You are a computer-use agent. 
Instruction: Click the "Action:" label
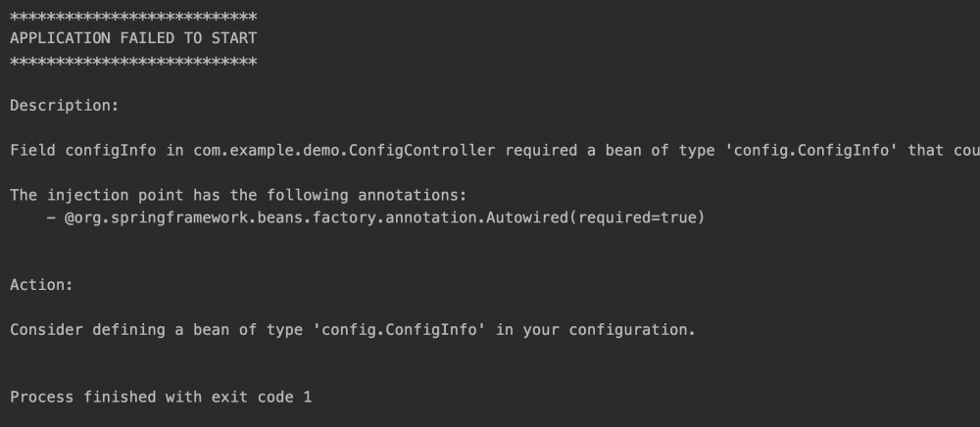click(x=42, y=285)
